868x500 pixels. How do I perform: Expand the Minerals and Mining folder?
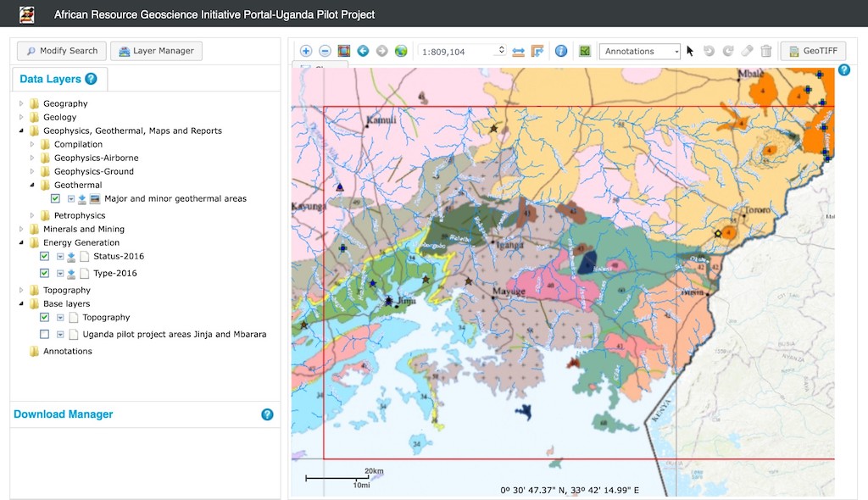[x=19, y=229]
